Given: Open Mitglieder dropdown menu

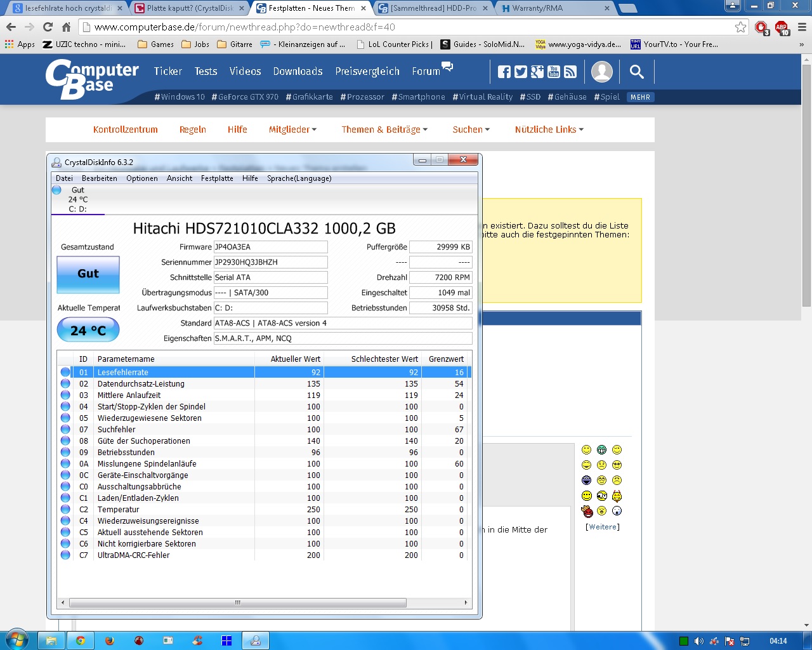Looking at the screenshot, I should (x=292, y=129).
